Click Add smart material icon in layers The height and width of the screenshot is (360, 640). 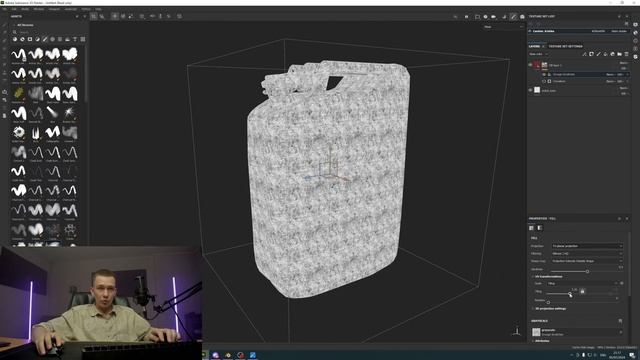(x=612, y=54)
